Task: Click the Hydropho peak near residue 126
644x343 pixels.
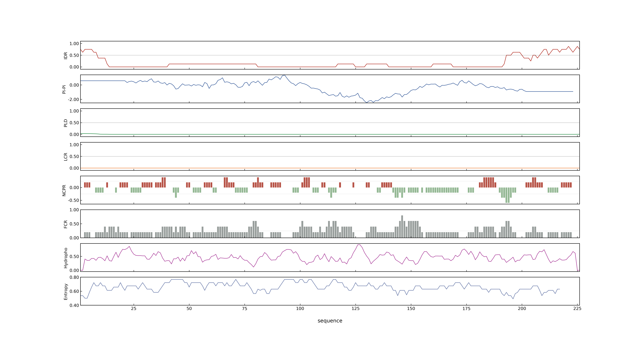Action: tap(359, 245)
